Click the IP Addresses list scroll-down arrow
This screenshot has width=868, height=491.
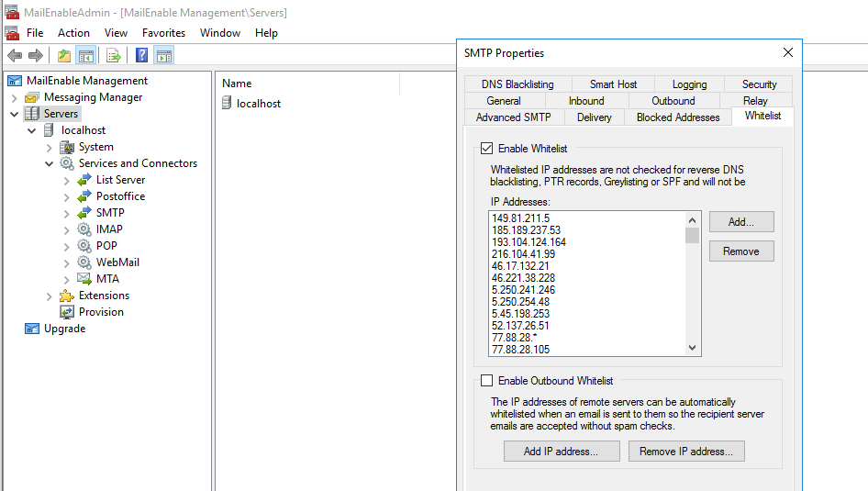tap(693, 348)
